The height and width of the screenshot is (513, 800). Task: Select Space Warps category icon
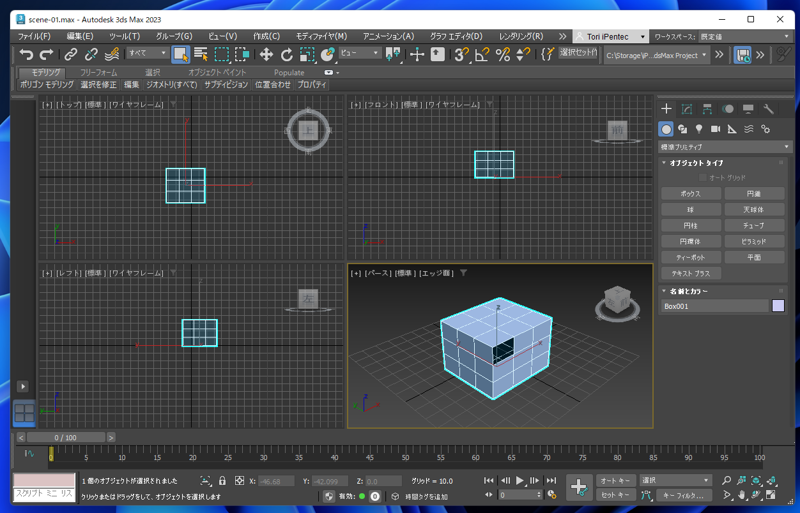pyautogui.click(x=748, y=129)
